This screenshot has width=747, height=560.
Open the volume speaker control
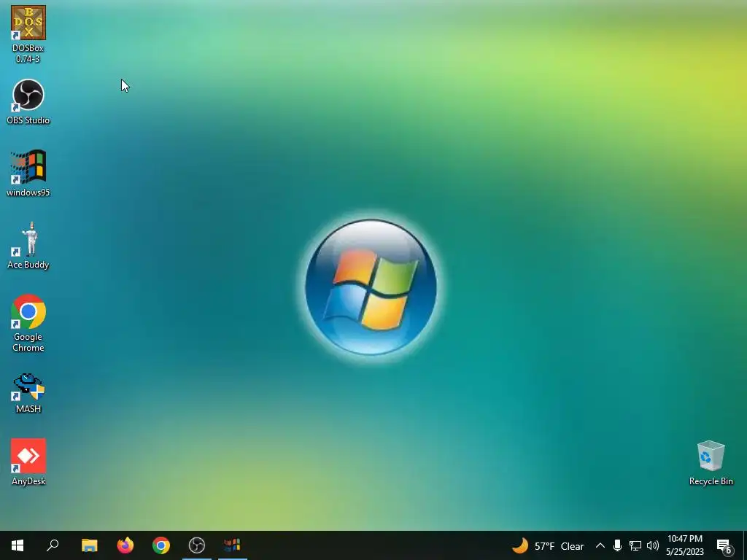click(653, 545)
